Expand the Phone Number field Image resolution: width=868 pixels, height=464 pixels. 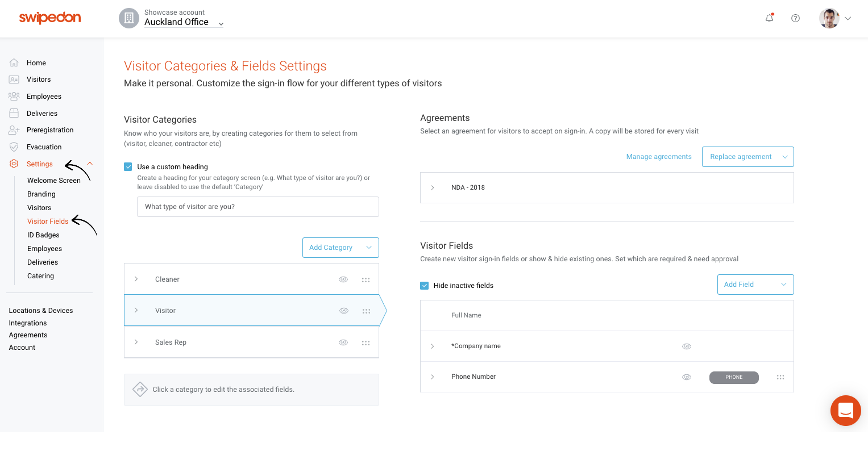[433, 377]
